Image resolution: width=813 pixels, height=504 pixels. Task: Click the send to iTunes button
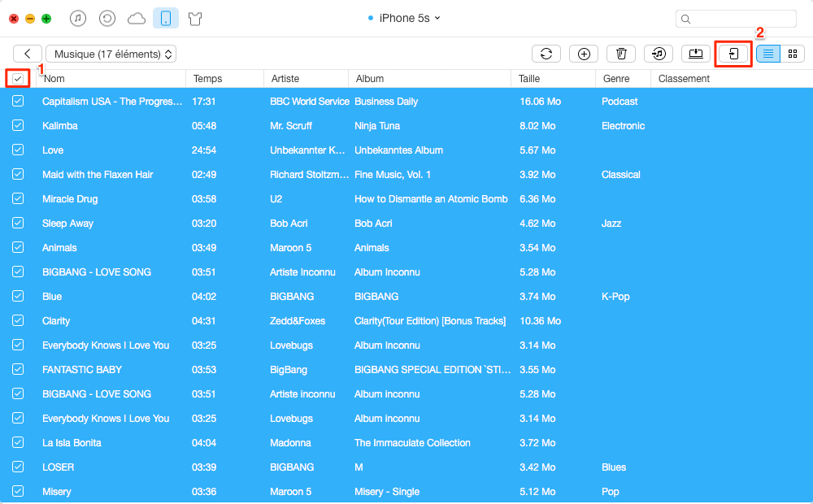[x=659, y=54]
